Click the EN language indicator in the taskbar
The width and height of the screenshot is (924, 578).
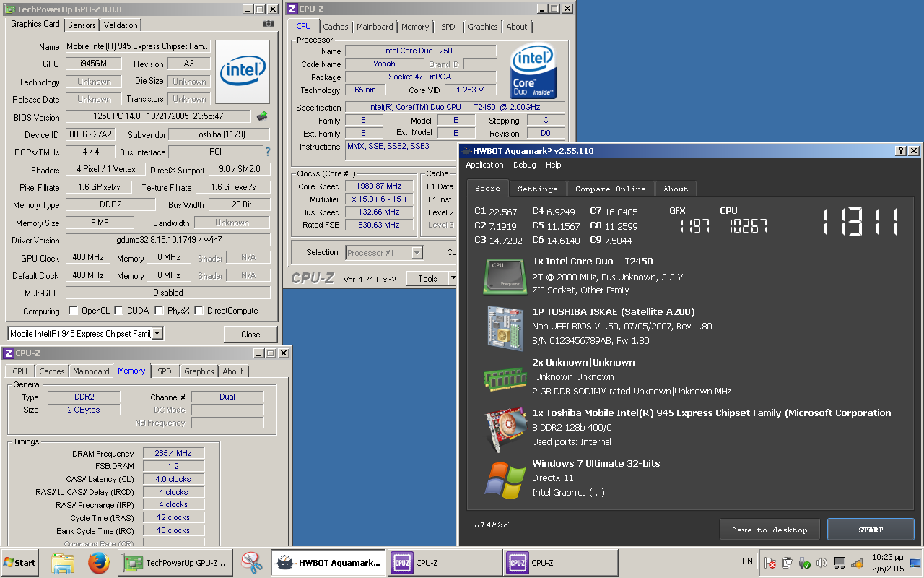(747, 561)
